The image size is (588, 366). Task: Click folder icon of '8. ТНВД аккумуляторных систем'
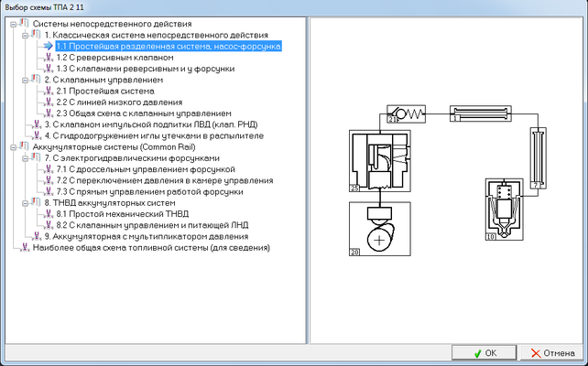coord(36,202)
